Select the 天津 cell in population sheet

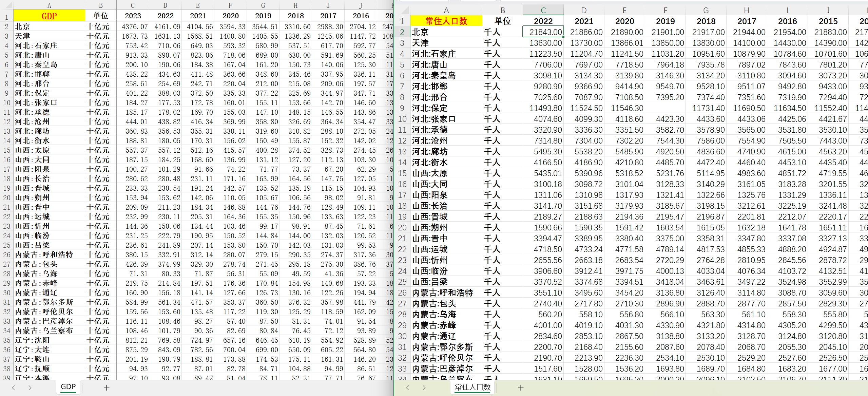pyautogui.click(x=446, y=43)
